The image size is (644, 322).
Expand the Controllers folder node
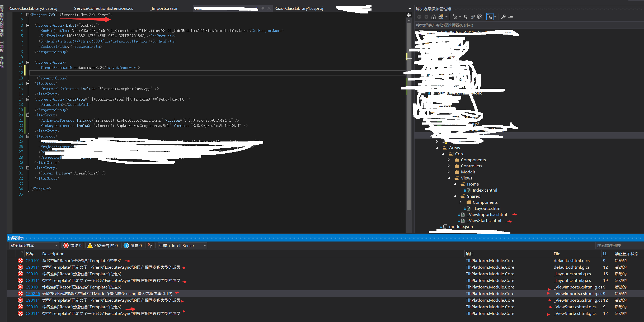click(449, 166)
